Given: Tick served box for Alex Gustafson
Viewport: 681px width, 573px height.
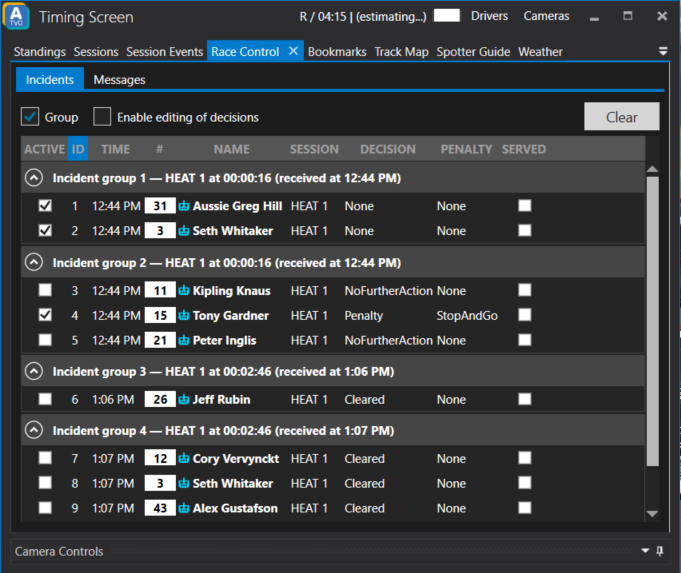Looking at the screenshot, I should click(x=525, y=507).
